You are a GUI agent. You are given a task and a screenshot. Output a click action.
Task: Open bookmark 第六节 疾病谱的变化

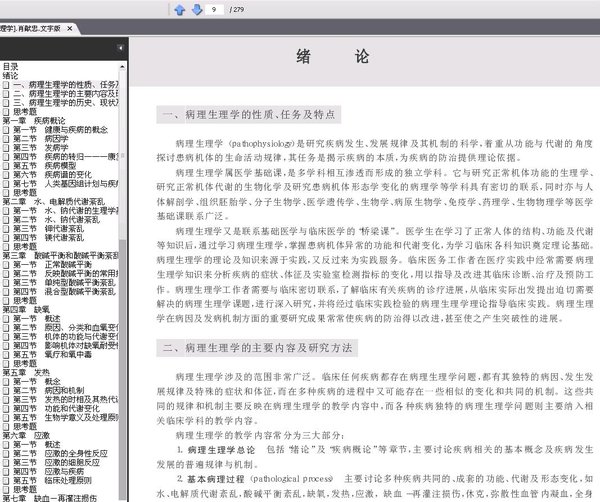click(52, 174)
